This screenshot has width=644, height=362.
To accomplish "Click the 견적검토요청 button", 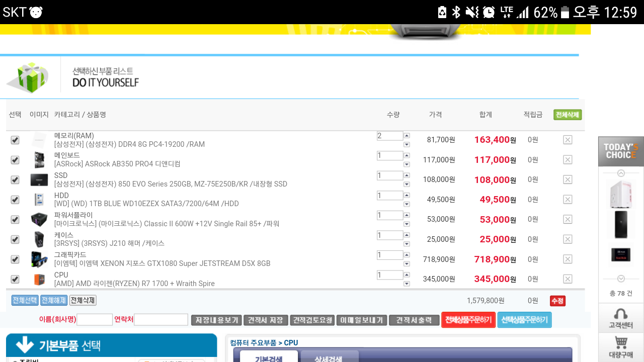I will 312,320.
